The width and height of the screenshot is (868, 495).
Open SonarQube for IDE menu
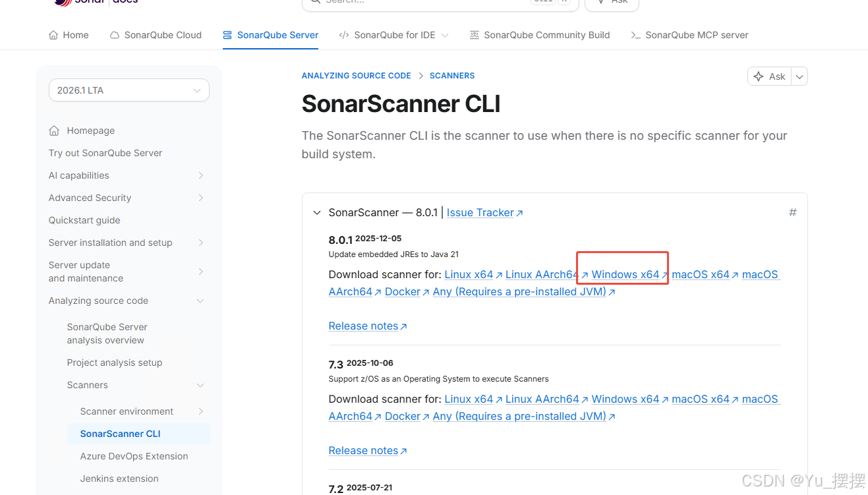point(393,35)
